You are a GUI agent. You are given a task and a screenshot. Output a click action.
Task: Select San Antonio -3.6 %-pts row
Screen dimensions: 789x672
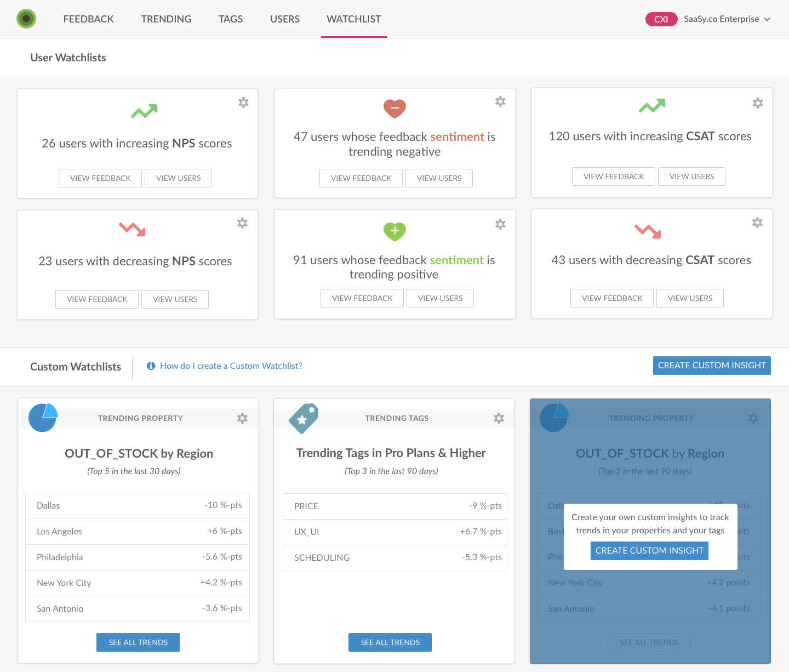(x=138, y=609)
